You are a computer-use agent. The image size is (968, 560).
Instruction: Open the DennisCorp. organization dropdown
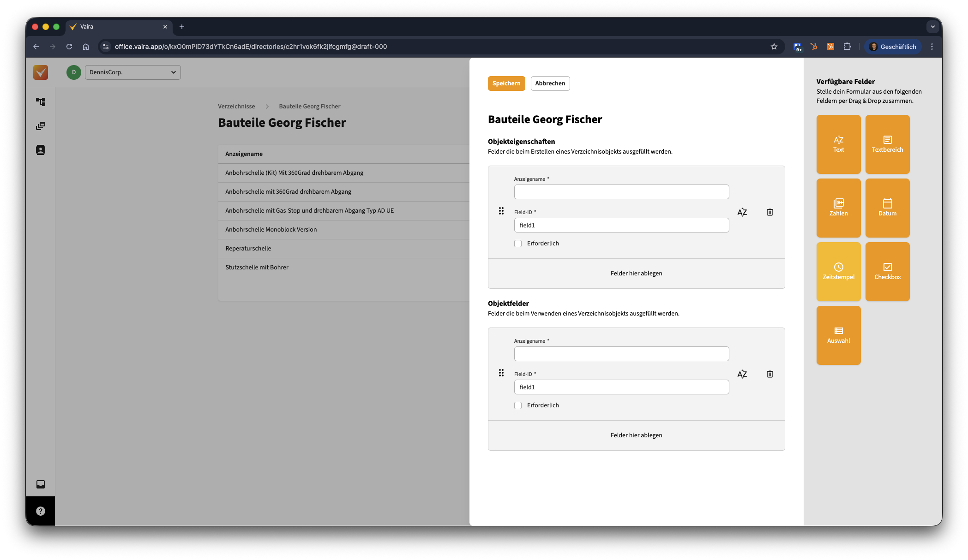(132, 72)
